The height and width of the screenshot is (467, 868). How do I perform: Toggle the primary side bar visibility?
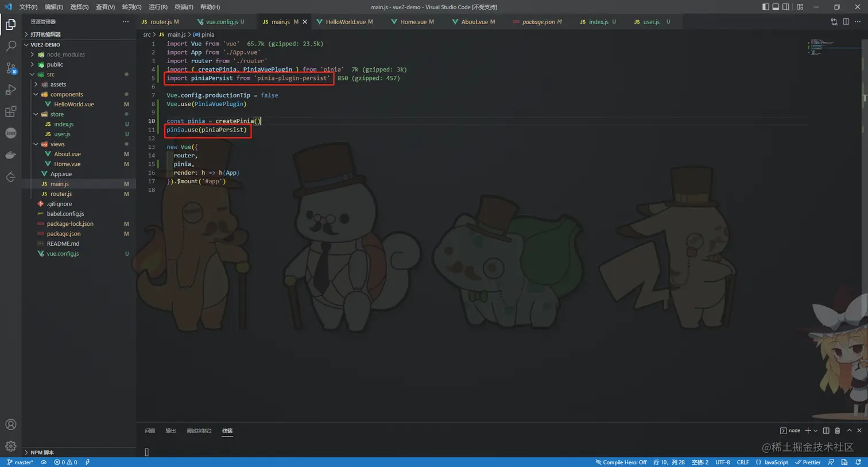pyautogui.click(x=766, y=7)
